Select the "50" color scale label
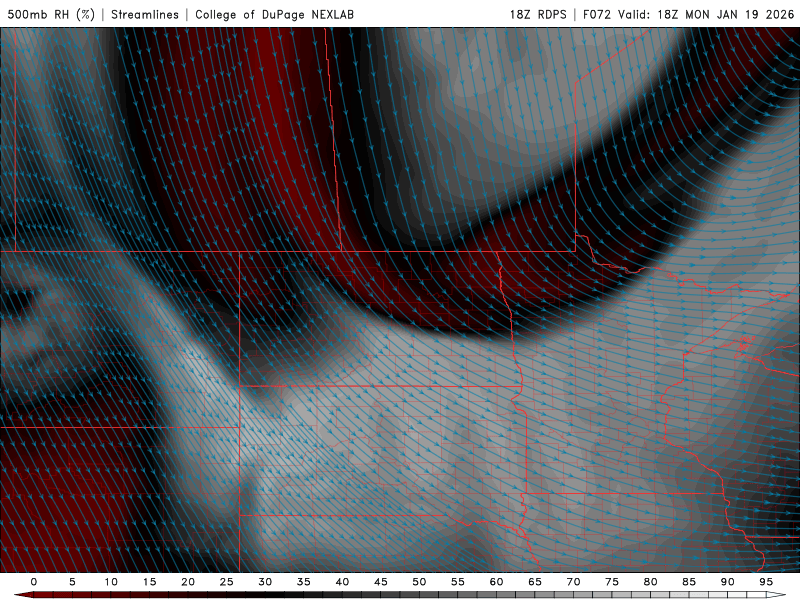The width and height of the screenshot is (800, 600). pyautogui.click(x=419, y=582)
